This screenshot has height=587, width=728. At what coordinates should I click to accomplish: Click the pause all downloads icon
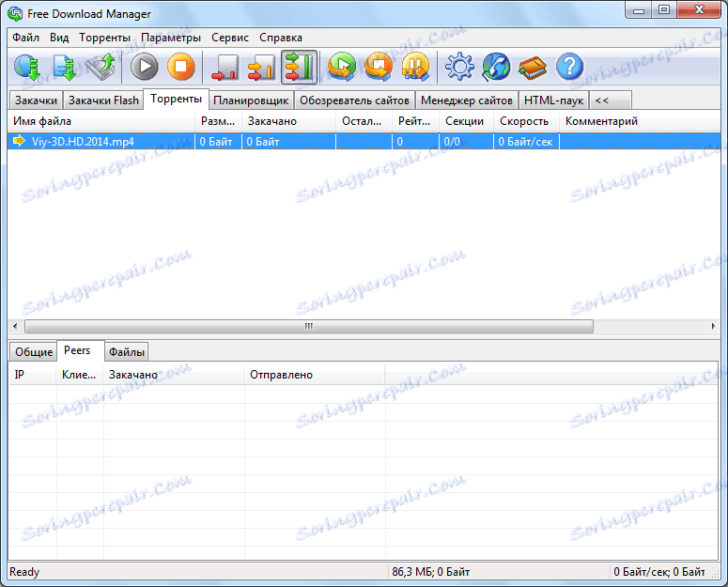415,68
